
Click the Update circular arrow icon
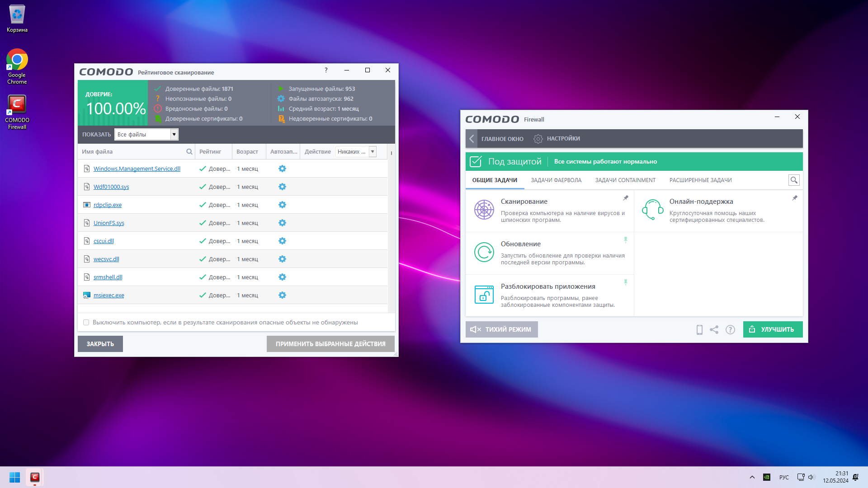[x=484, y=252]
